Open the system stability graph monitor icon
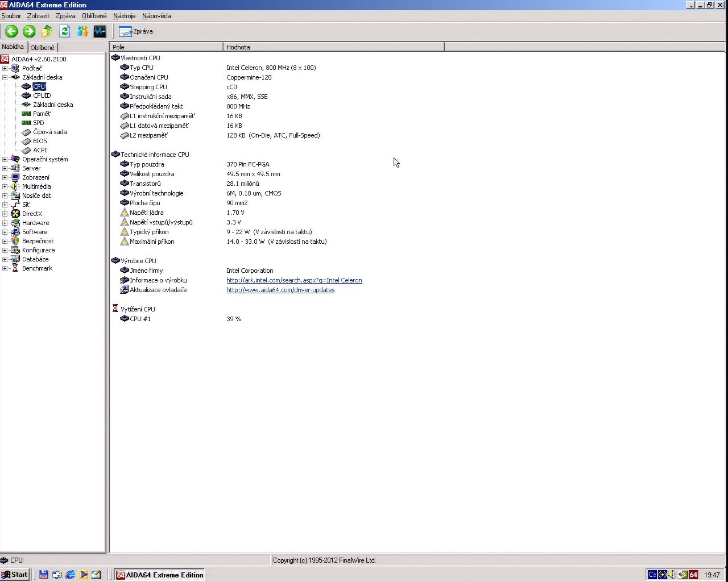The width and height of the screenshot is (728, 582). 100,31
